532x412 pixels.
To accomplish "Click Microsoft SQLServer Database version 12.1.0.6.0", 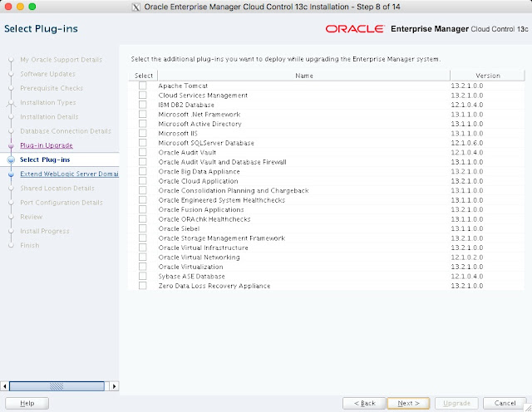I will coord(467,143).
